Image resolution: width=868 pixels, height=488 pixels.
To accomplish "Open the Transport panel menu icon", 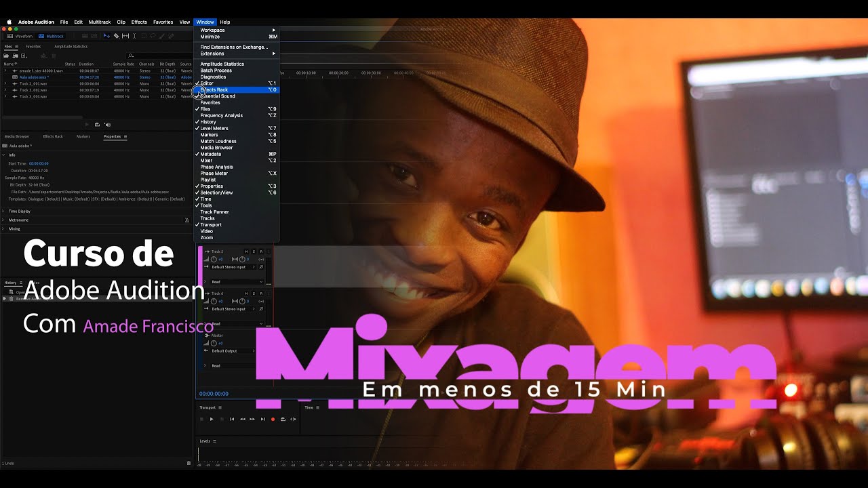I will click(220, 407).
